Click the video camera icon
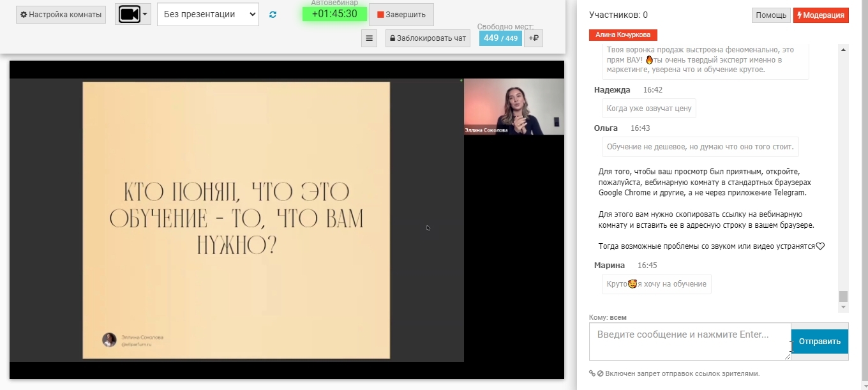Image resolution: width=868 pixels, height=390 pixels. point(129,14)
